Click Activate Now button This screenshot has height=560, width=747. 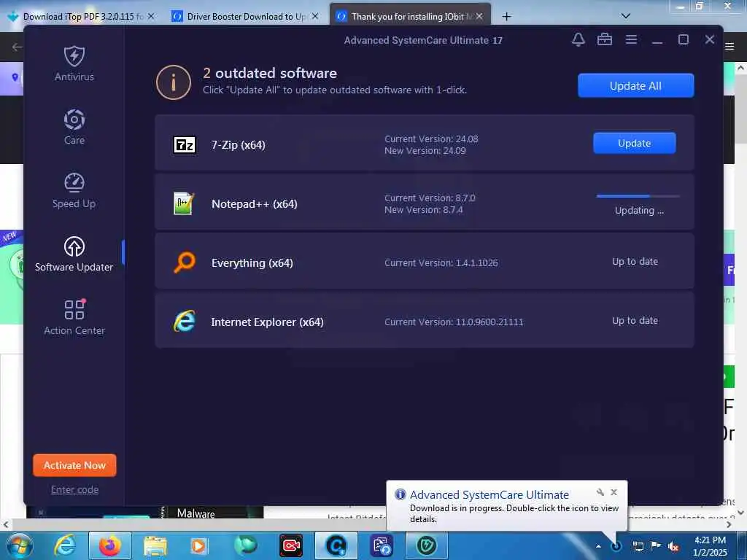point(74,465)
